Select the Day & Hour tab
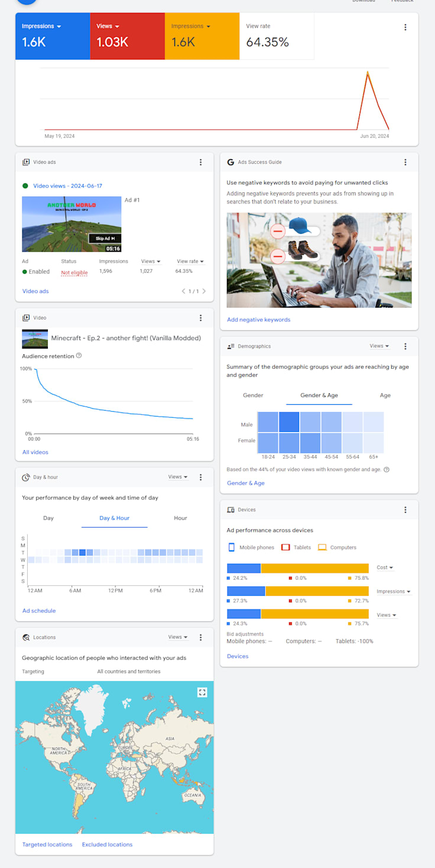435x868 pixels. tap(115, 518)
